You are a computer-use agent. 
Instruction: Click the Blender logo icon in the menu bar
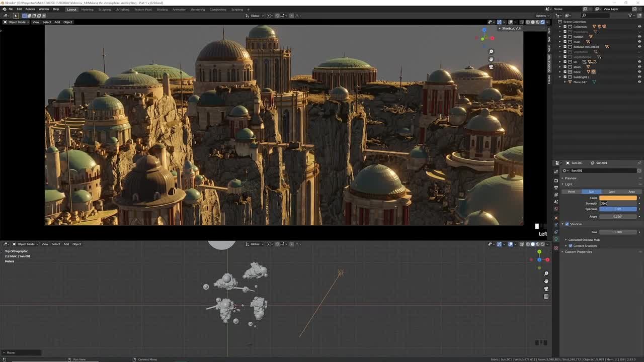point(4,9)
